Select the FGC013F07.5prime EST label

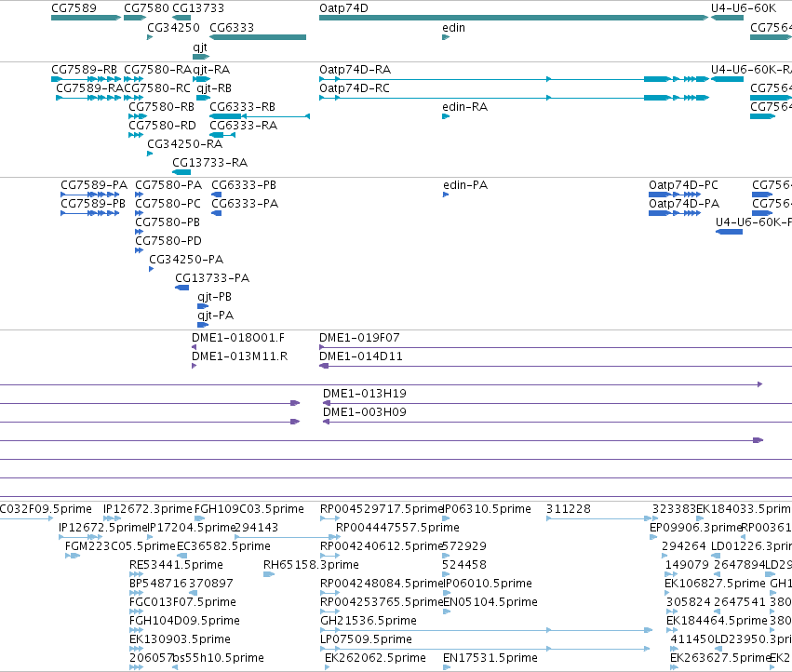pyautogui.click(x=182, y=603)
